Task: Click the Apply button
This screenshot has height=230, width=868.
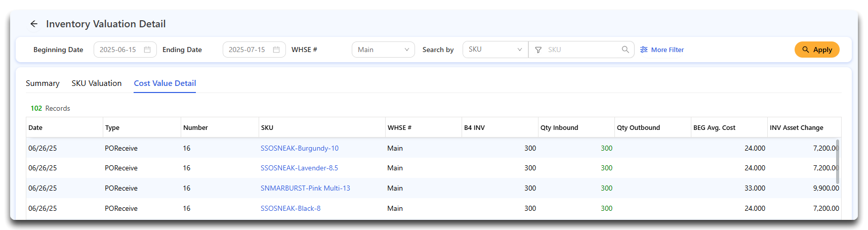Action: point(817,50)
